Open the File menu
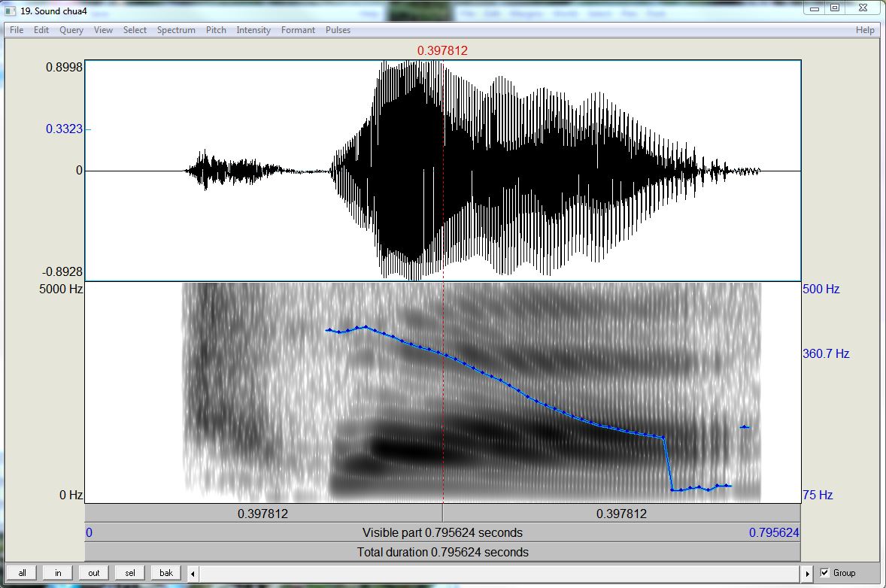Screen dimensions: 886x588 (x=17, y=30)
